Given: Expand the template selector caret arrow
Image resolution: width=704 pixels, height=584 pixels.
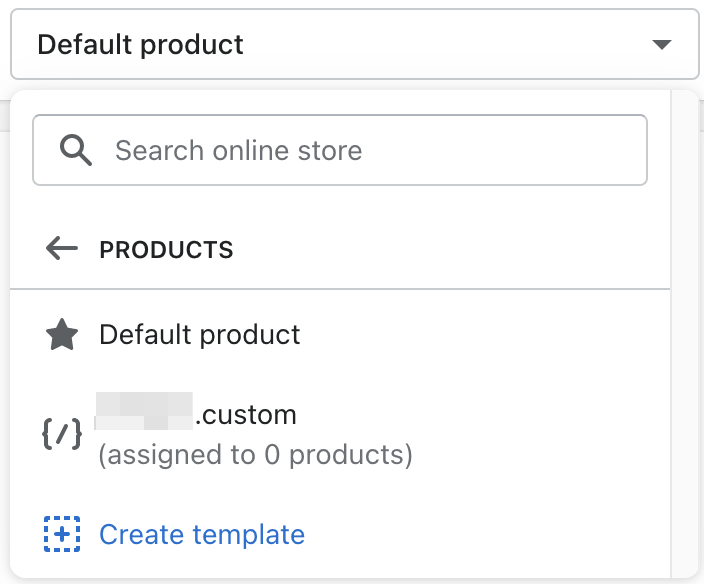Looking at the screenshot, I should point(660,45).
